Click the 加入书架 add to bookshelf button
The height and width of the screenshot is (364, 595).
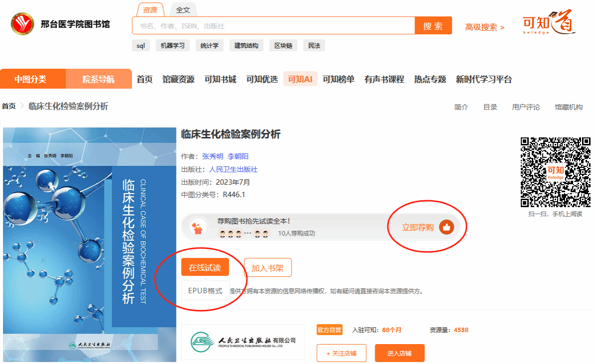click(268, 267)
